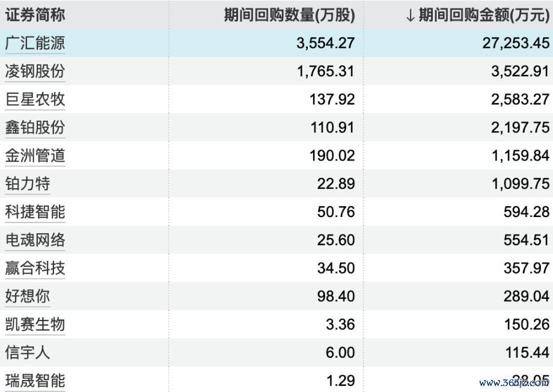Open the 铂力特 stock link
This screenshot has height=392, width=553.
coord(28,184)
